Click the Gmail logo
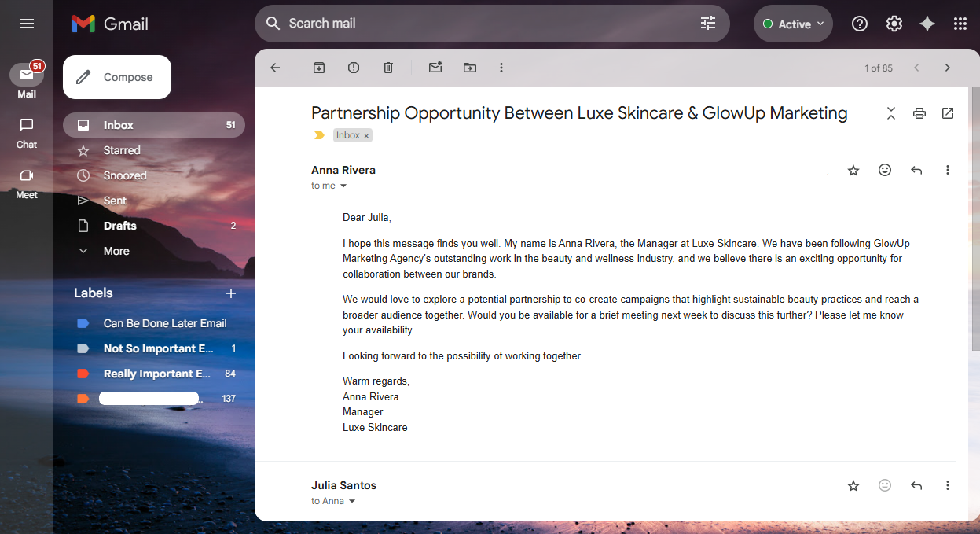980x534 pixels. (110, 24)
